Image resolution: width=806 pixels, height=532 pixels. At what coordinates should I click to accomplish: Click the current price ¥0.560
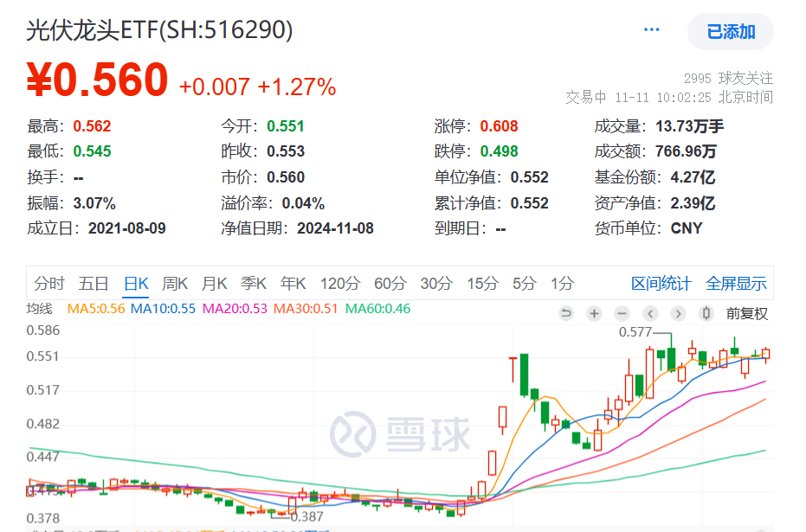coord(97,80)
